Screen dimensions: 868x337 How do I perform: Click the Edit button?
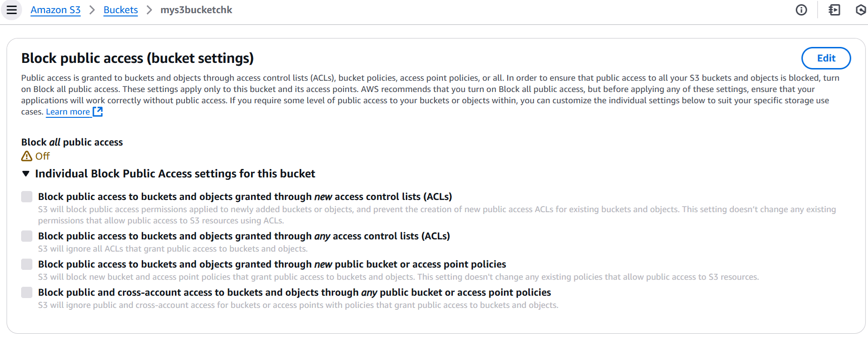tap(826, 58)
